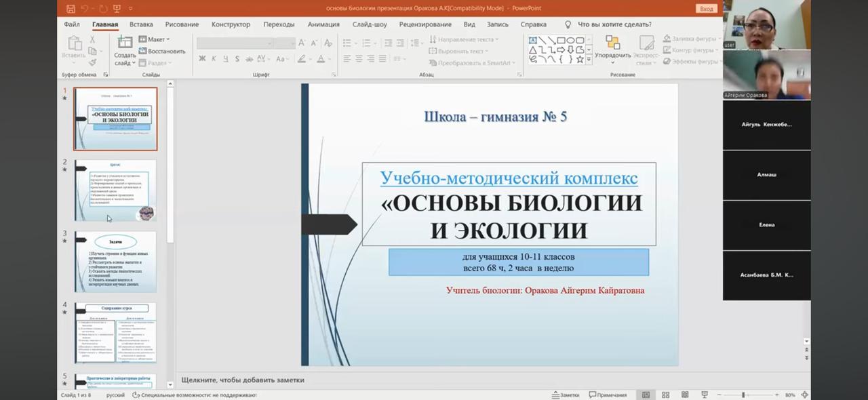Fit slide to current window icon
The width and height of the screenshot is (868, 400).
click(805, 395)
